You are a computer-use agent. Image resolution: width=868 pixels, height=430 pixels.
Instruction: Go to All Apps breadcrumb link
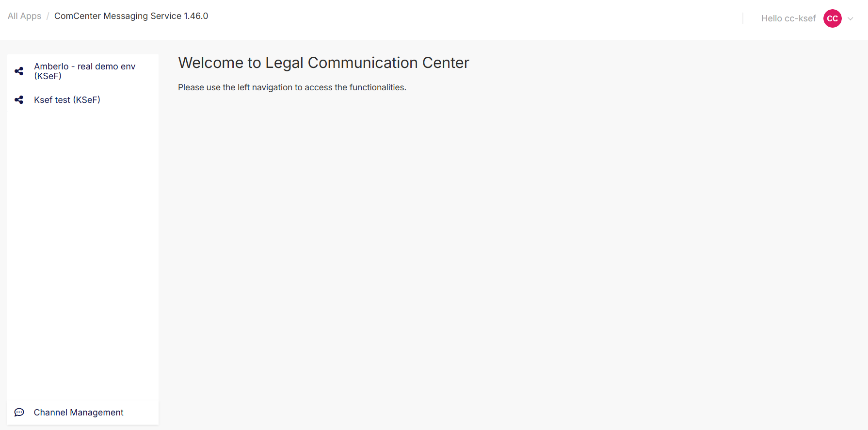24,16
